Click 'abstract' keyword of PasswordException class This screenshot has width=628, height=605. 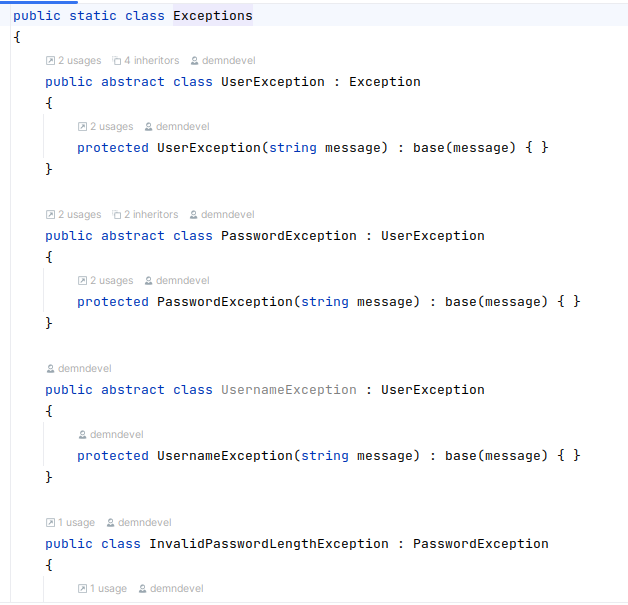(133, 236)
